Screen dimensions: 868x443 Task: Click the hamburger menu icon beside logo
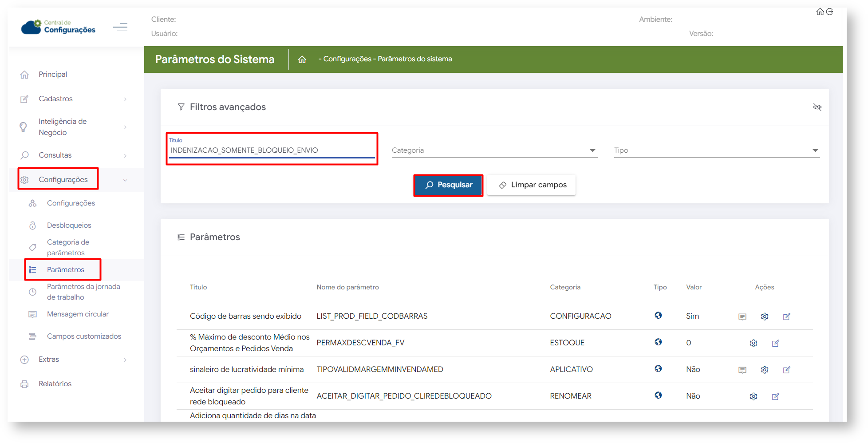[x=120, y=28]
